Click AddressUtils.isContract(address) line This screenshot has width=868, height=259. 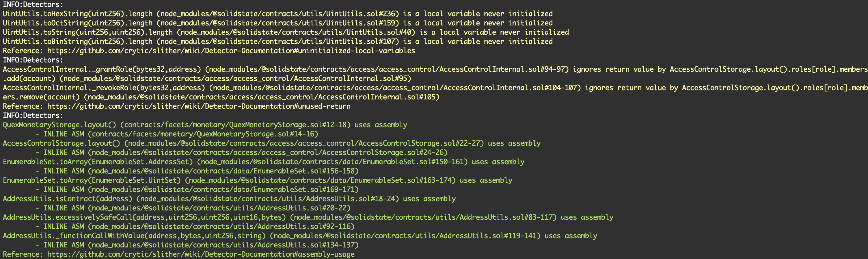click(229, 199)
